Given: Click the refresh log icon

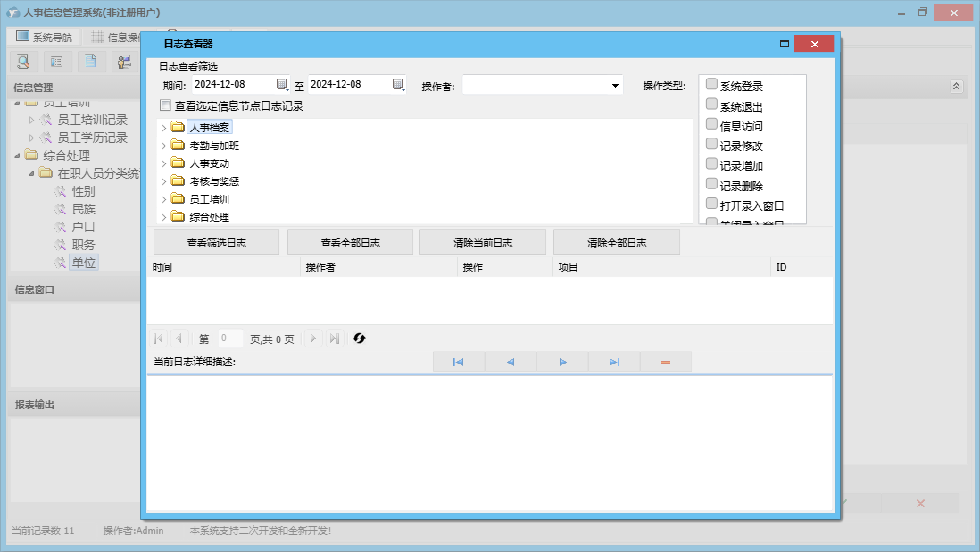Looking at the screenshot, I should pos(359,339).
